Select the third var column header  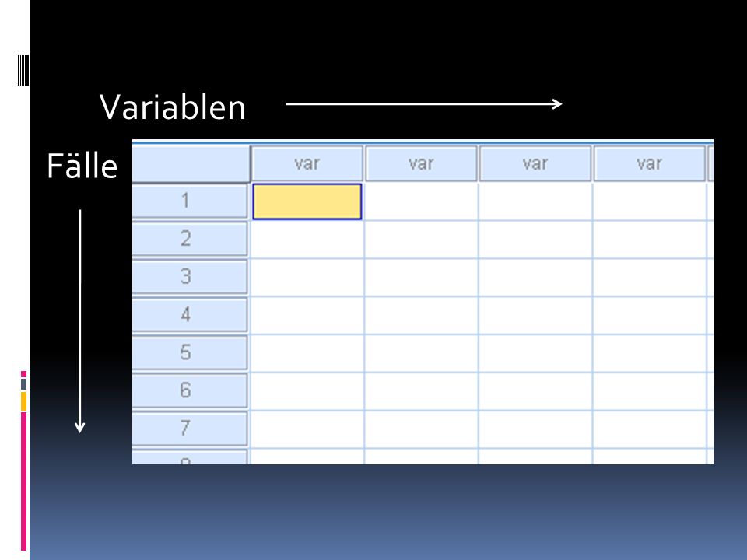tap(535, 164)
